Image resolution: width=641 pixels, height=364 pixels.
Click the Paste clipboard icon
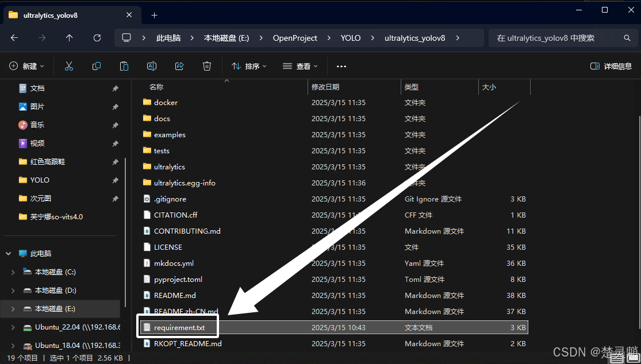point(124,66)
